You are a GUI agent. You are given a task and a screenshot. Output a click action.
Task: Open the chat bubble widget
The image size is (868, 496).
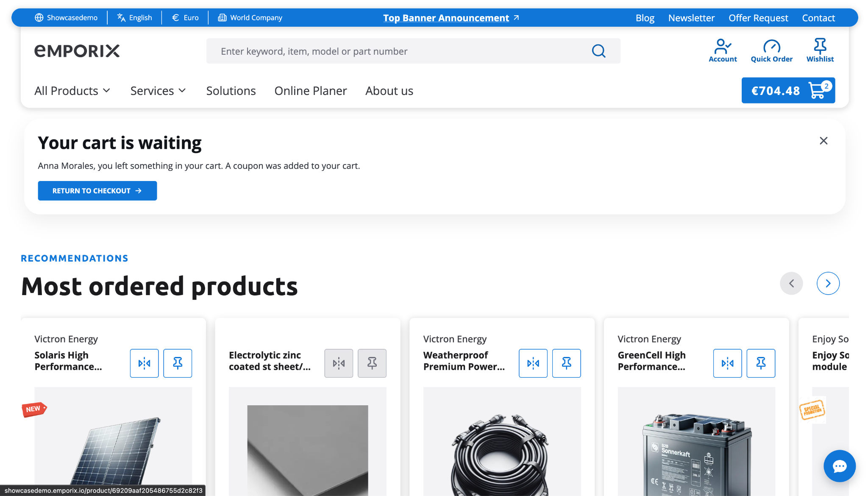(x=839, y=466)
